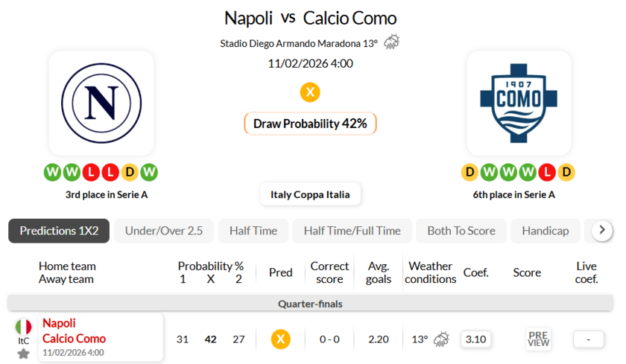Image resolution: width=626 pixels, height=364 pixels.
Task: Switch to the Handicap tab
Action: click(546, 231)
